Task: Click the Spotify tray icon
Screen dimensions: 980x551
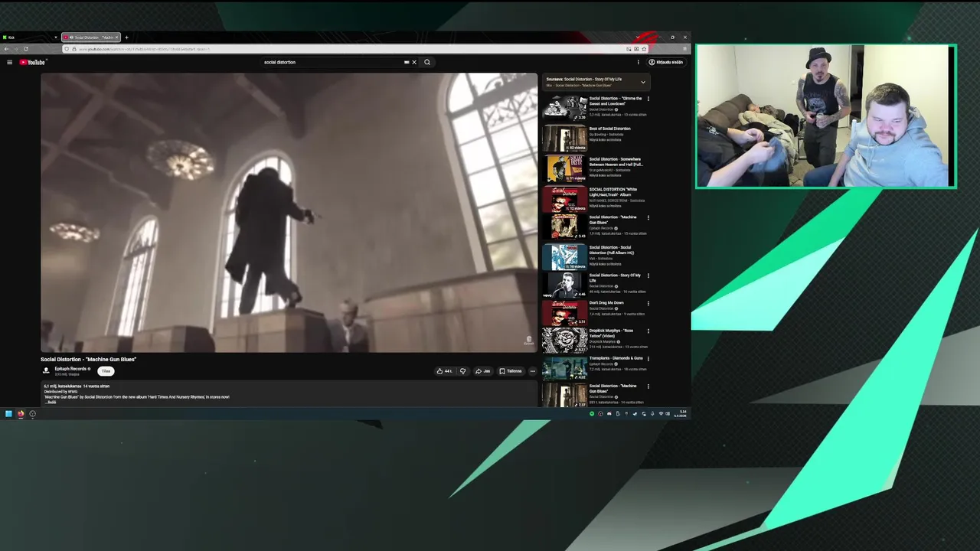Action: click(x=592, y=414)
